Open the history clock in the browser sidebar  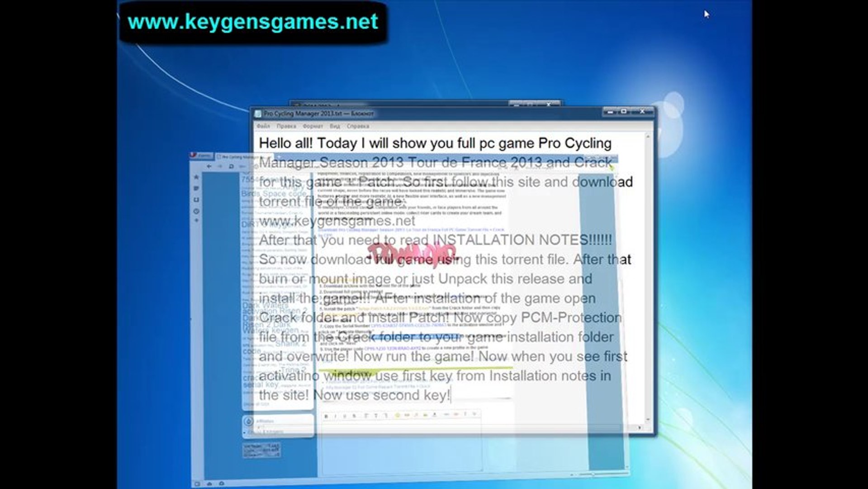pyautogui.click(x=196, y=211)
